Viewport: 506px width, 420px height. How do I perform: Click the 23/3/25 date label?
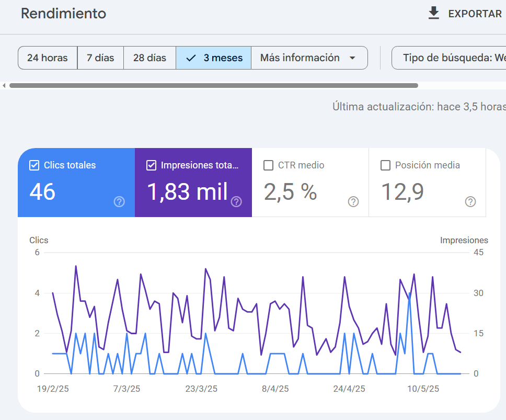201,389
